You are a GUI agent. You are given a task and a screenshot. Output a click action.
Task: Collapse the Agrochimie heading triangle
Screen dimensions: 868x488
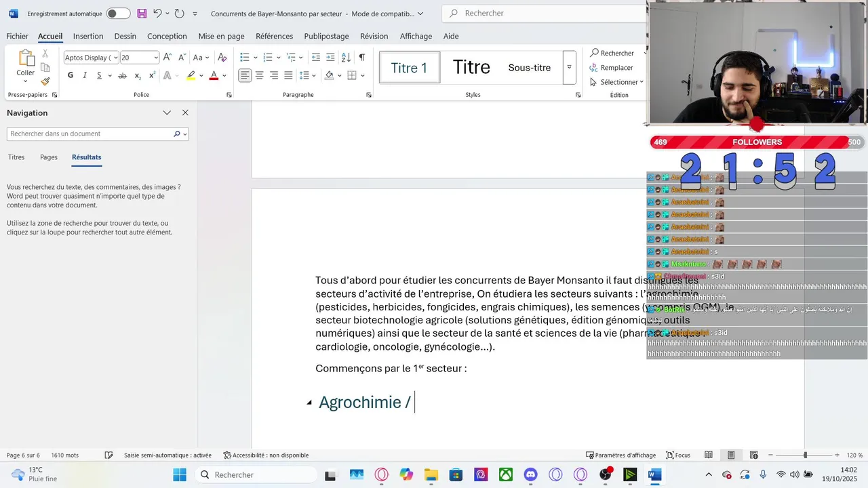(x=309, y=403)
